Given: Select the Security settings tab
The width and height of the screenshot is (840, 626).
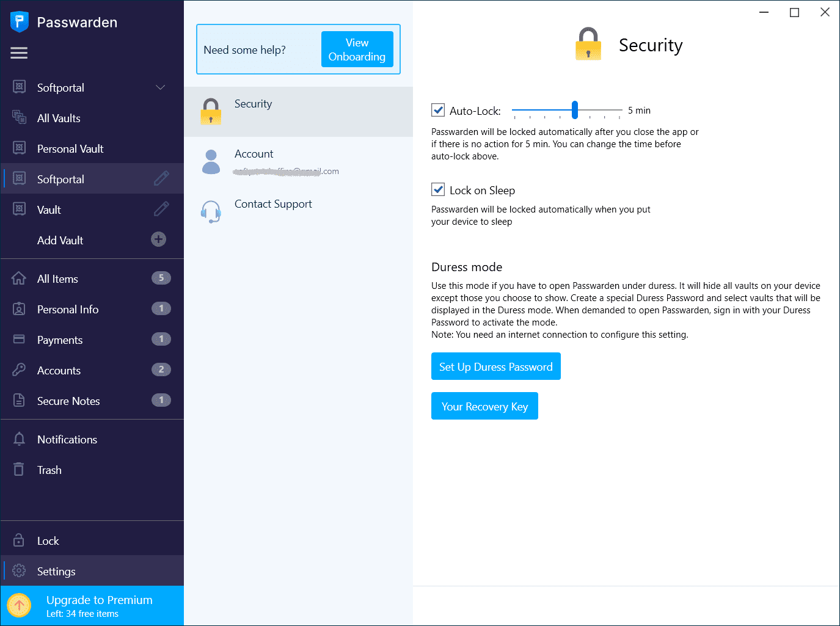Looking at the screenshot, I should 298,112.
